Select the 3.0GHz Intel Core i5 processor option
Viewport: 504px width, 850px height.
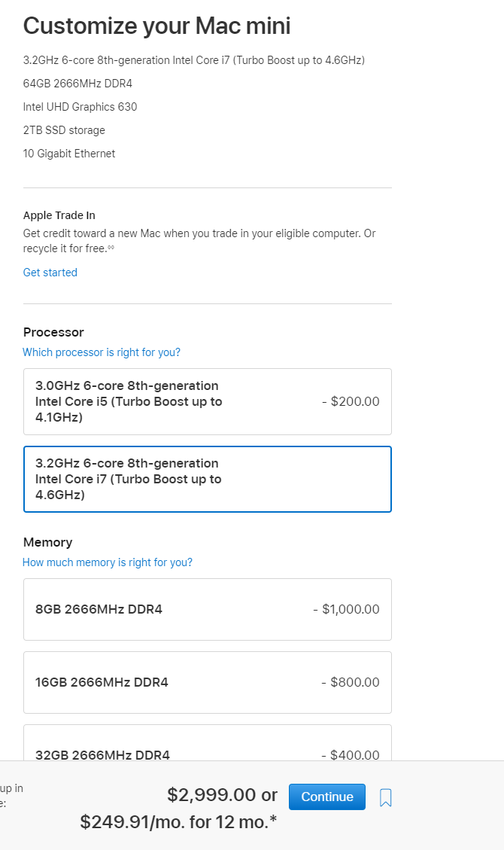(207, 401)
